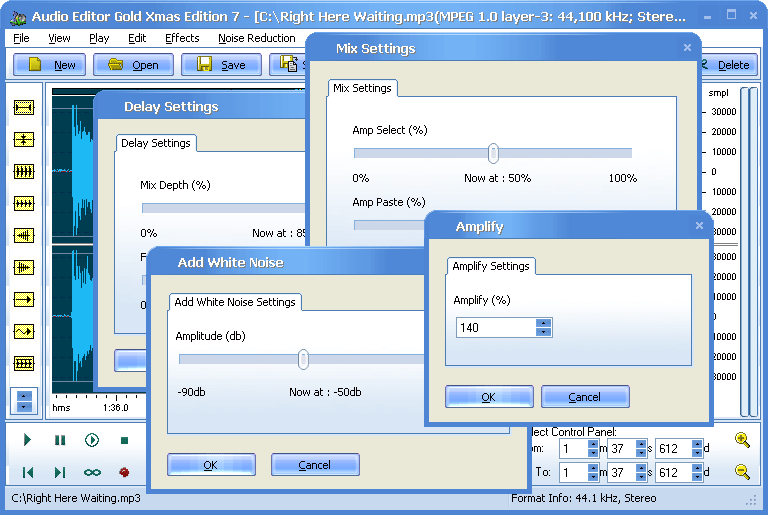The width and height of the screenshot is (768, 515).
Task: Click the New toolbar button
Action: pyautogui.click(x=49, y=65)
